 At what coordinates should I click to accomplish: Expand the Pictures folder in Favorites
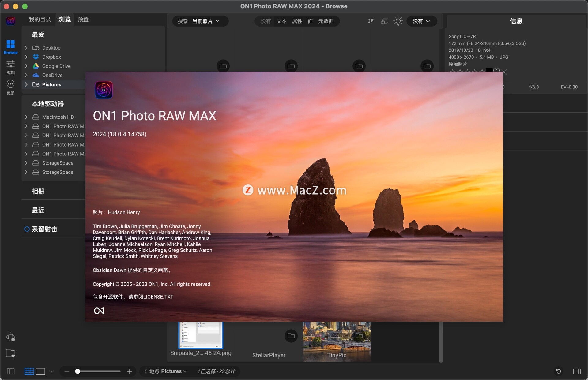pos(26,84)
